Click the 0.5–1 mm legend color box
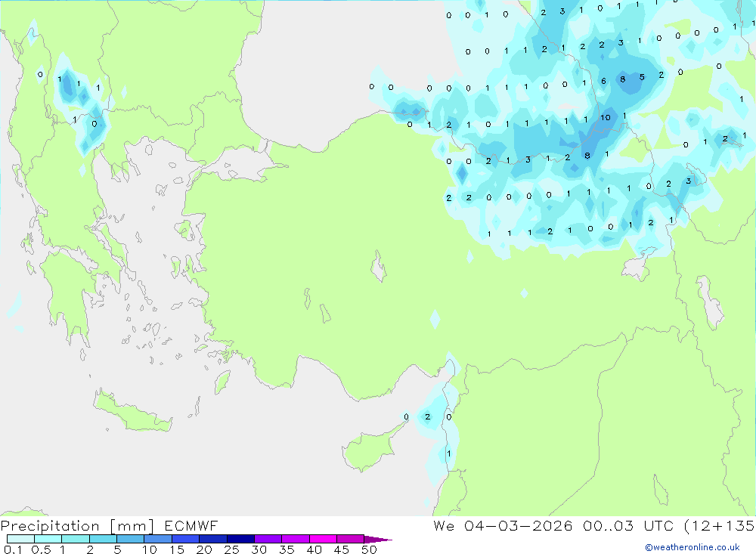 click(x=48, y=539)
